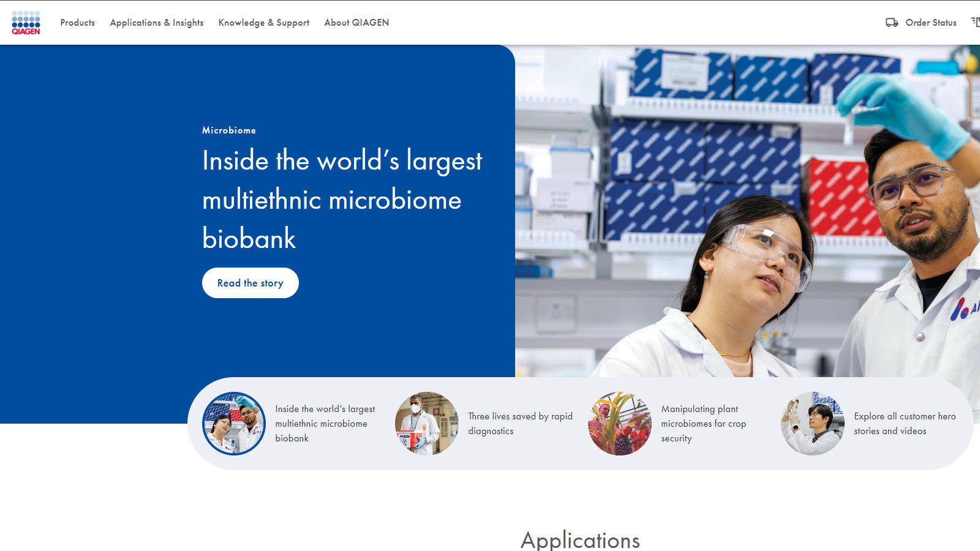Select the microbiome biobank story thumbnail
The height and width of the screenshot is (551, 980).
point(234,424)
